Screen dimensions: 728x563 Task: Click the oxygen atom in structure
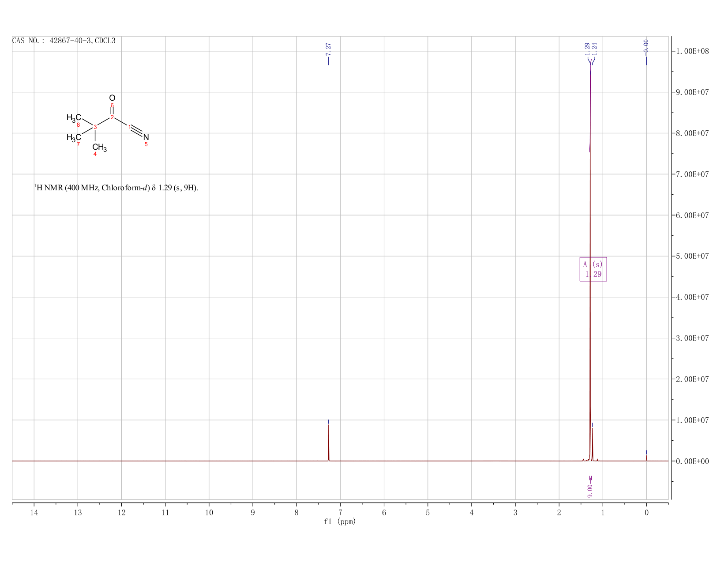tap(112, 98)
